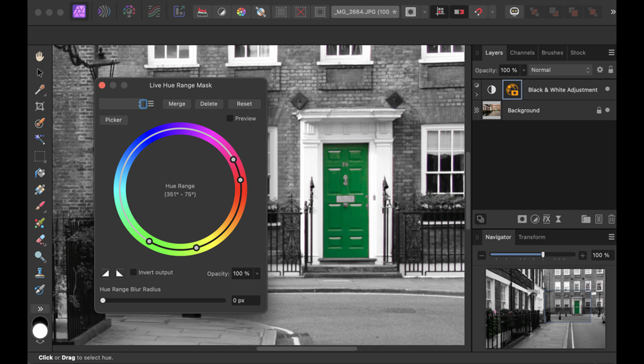Select the Selection Brush tool
Screen dimensions: 644x364
pyautogui.click(x=39, y=123)
